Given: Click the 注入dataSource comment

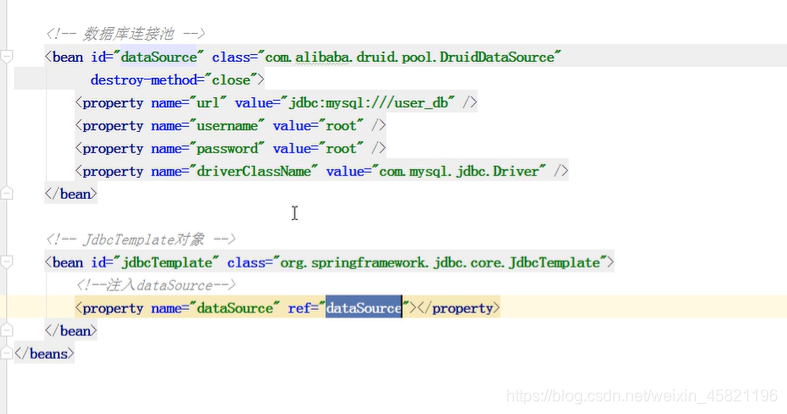Looking at the screenshot, I should coord(156,285).
